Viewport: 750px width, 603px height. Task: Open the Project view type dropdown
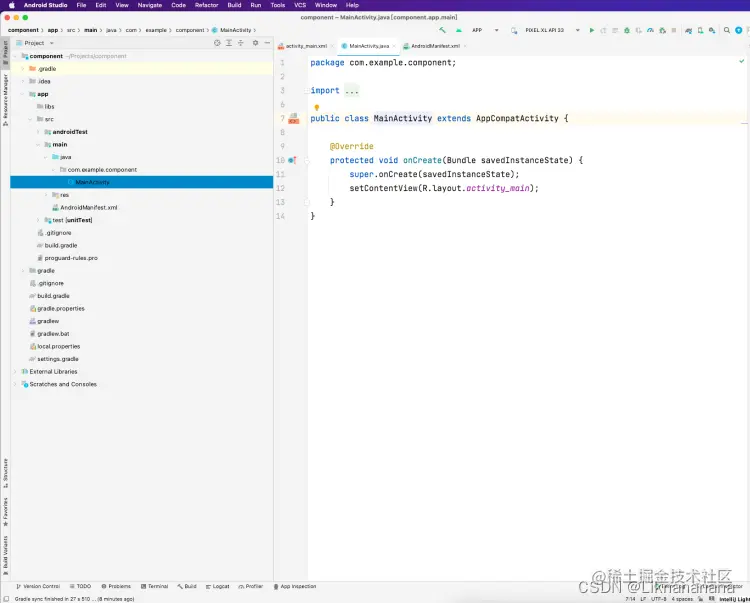[x=35, y=43]
